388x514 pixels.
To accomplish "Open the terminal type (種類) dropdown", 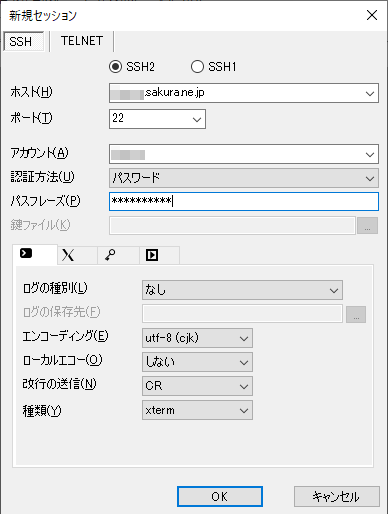I will click(197, 410).
